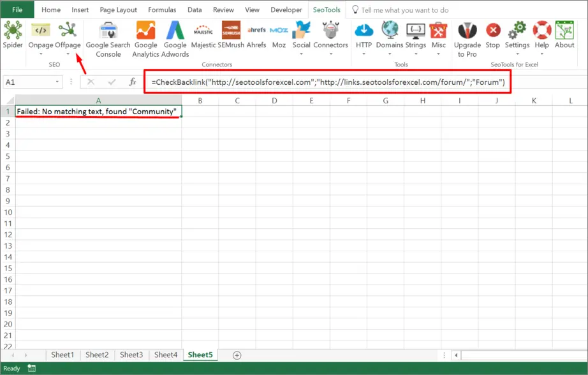Switch to the View ribbon tab
588x375 pixels.
pos(252,10)
